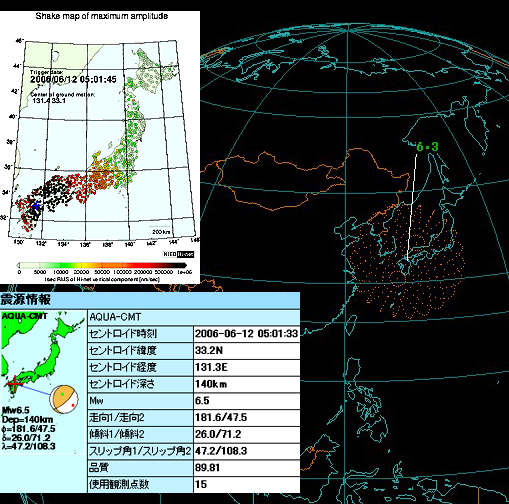This screenshot has width=509, height=504.
Task: Click the セントロイド緯度 label cell
Action: (140, 350)
